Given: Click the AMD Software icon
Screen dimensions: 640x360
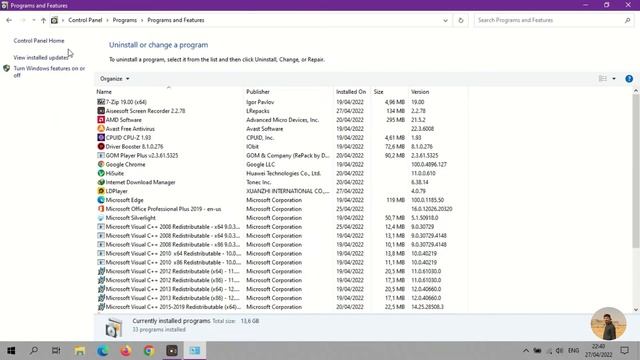Looking at the screenshot, I should click(101, 120).
